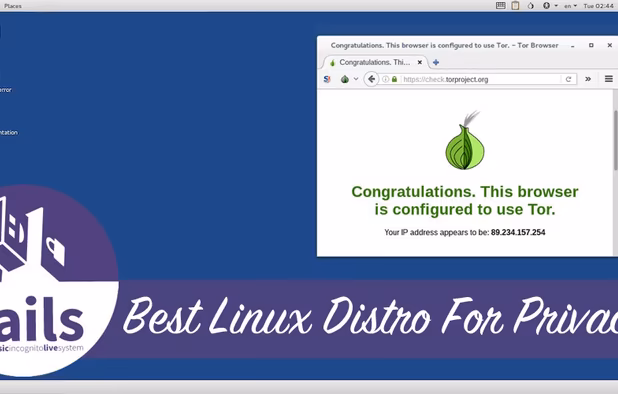
Task: Click the Torbutton onion icon in toolbar
Action: pos(345,79)
